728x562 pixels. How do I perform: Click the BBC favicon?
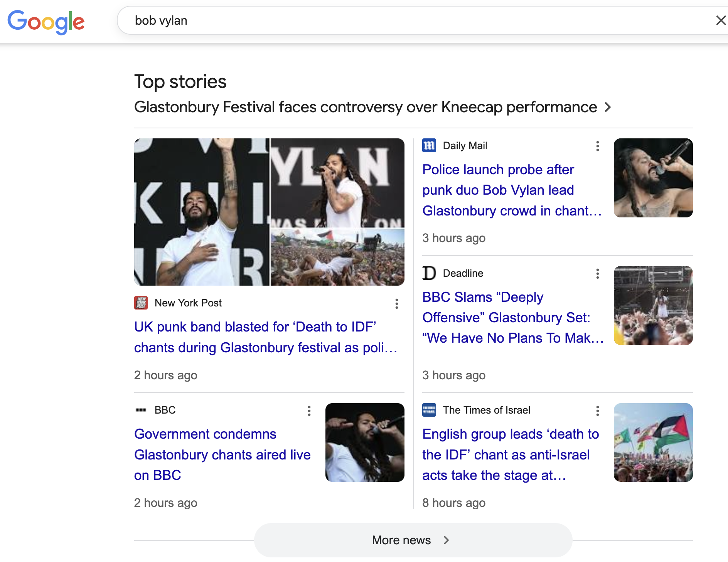tap(141, 410)
